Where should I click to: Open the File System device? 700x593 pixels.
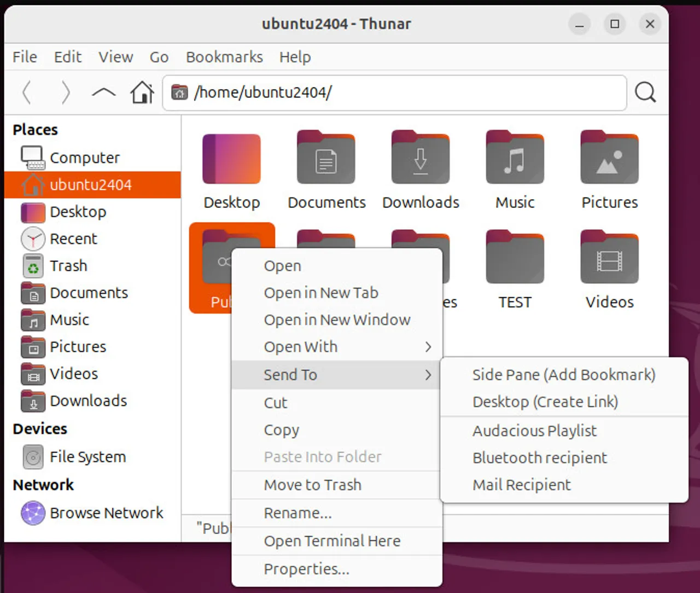tap(86, 456)
